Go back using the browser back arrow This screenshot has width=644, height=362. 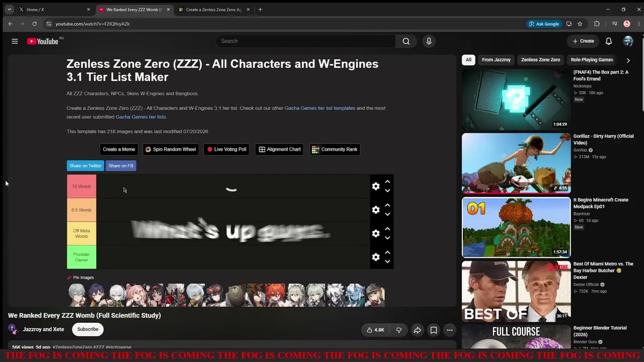(10, 24)
